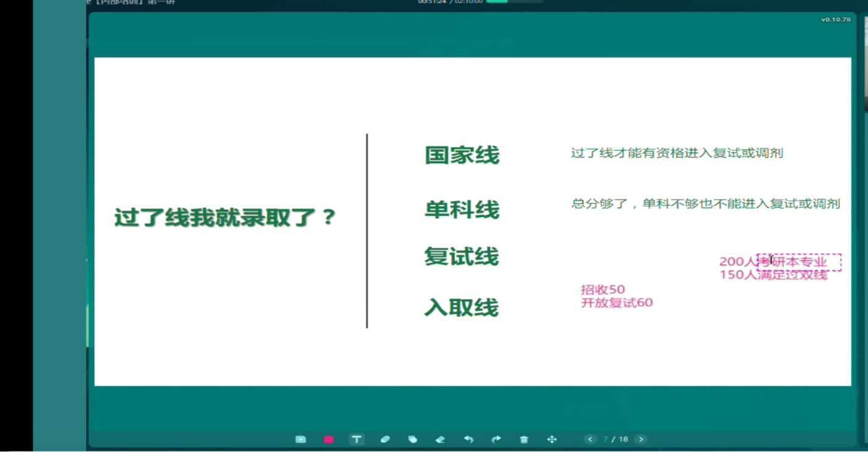Viewport: 868px width, 452px height.
Task: Click the pink text '招收50'
Action: [602, 290]
